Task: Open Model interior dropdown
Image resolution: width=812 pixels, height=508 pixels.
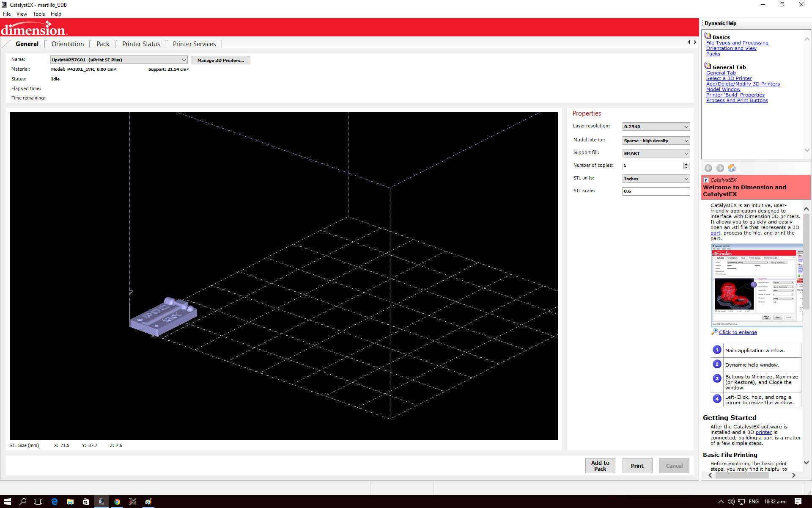Action: (x=656, y=141)
